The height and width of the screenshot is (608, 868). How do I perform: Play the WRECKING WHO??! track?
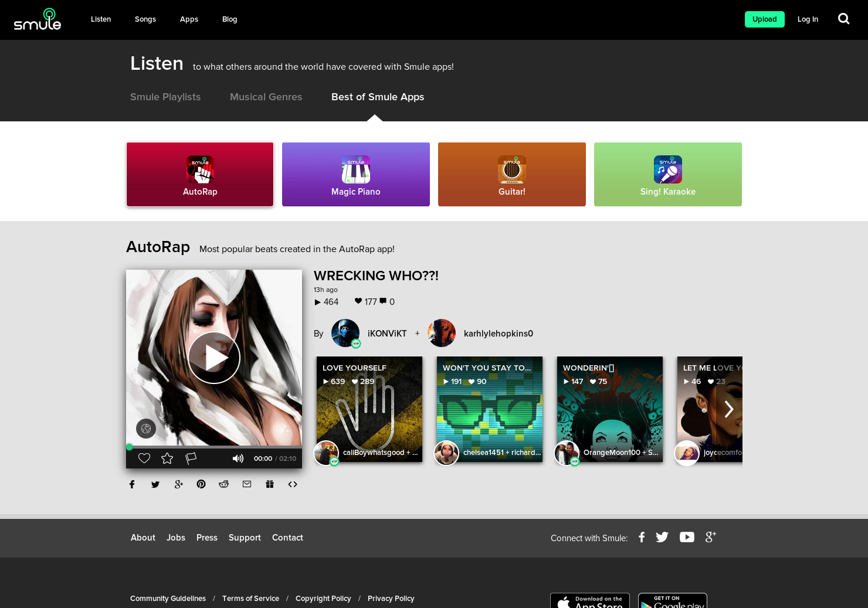(x=214, y=358)
